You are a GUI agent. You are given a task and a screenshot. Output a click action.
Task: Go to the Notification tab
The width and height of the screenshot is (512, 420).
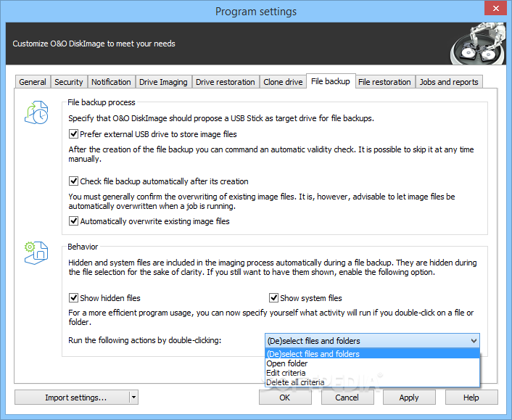click(111, 82)
